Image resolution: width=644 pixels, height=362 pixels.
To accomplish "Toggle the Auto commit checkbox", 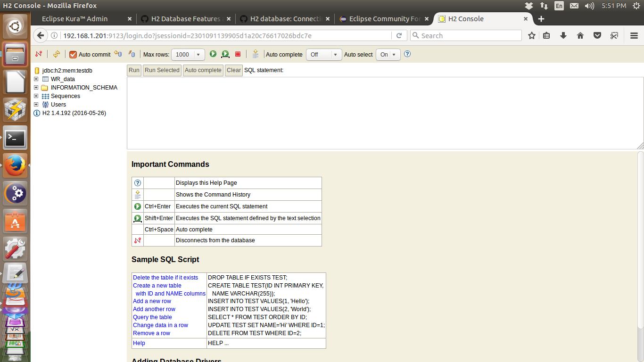I will pos(73,55).
